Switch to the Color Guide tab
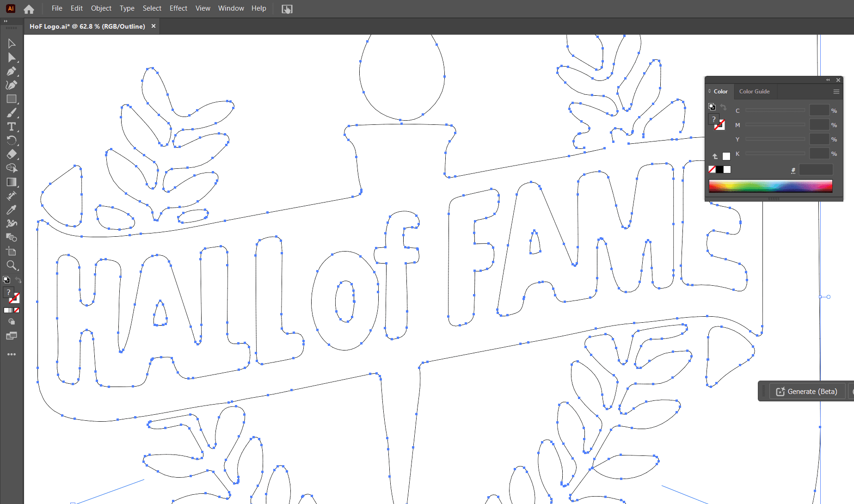This screenshot has height=504, width=854. tap(754, 92)
